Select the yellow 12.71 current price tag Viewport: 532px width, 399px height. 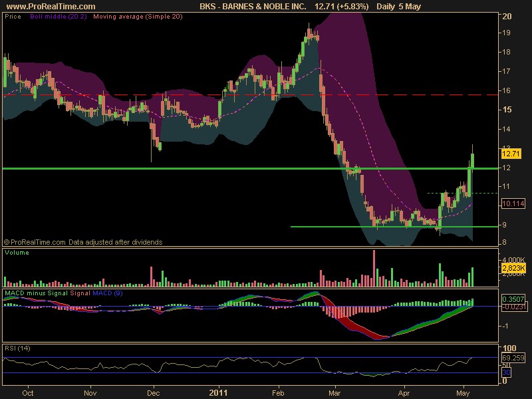click(511, 154)
